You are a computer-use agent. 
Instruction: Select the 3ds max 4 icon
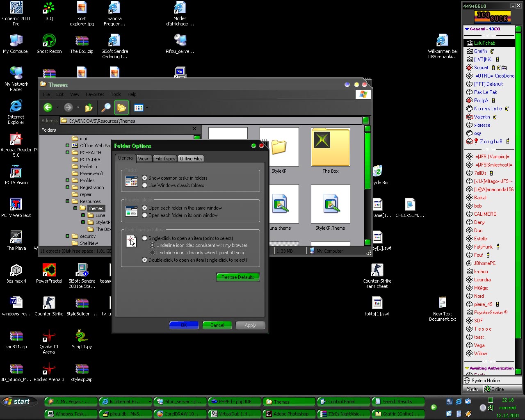[x=16, y=273]
